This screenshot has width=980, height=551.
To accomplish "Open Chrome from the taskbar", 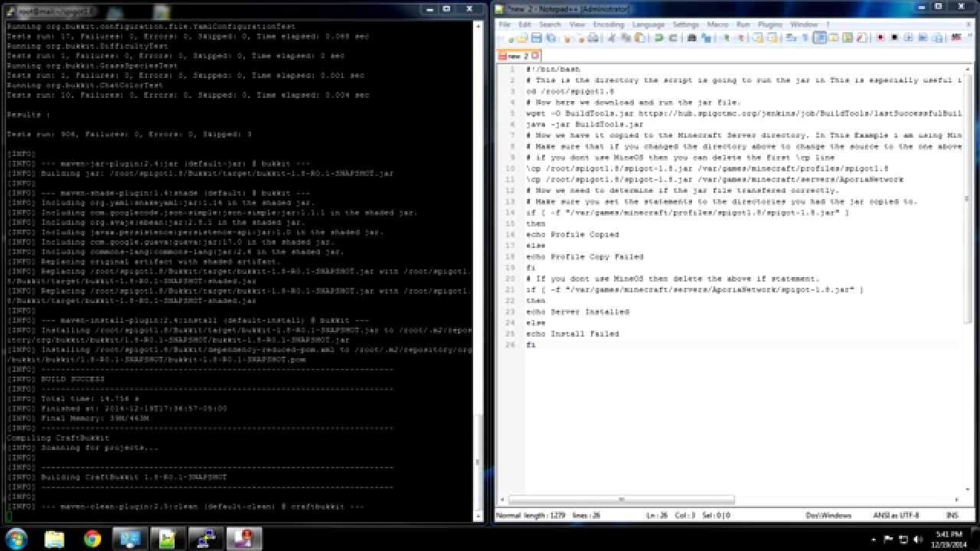I will tap(92, 538).
